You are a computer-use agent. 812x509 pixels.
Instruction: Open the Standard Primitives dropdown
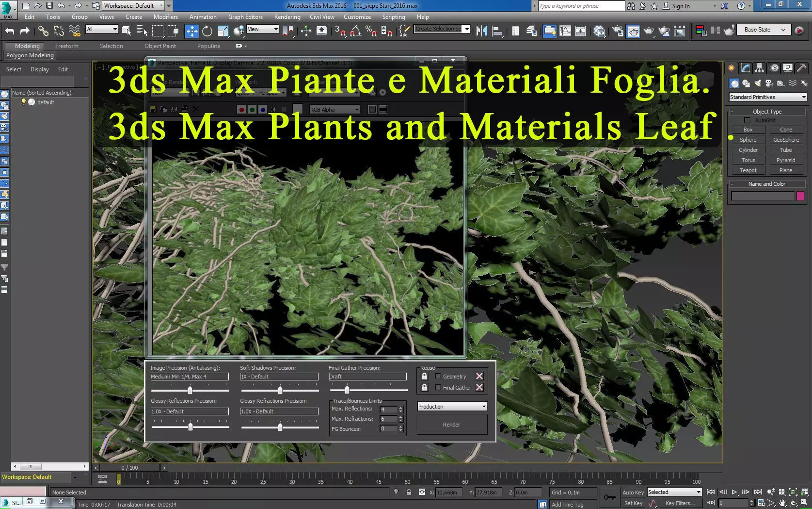[768, 97]
